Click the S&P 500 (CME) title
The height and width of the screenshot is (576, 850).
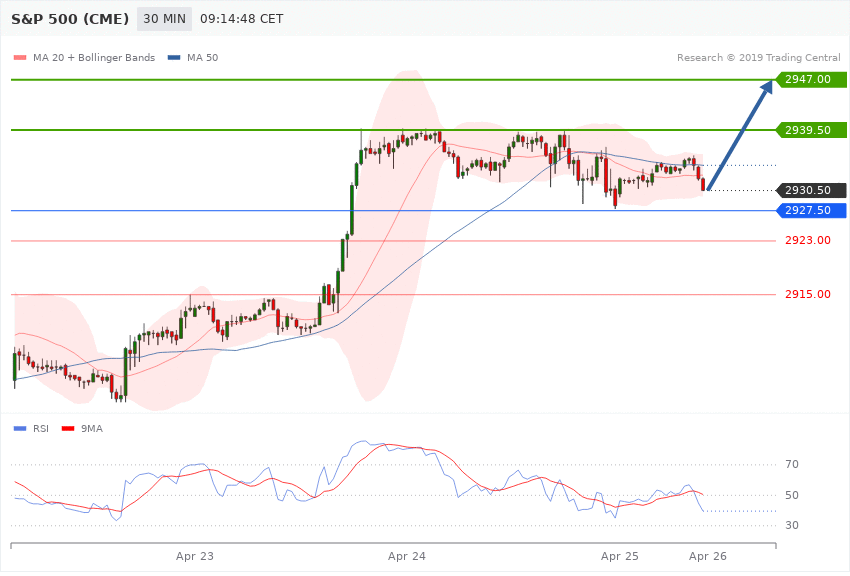70,19
